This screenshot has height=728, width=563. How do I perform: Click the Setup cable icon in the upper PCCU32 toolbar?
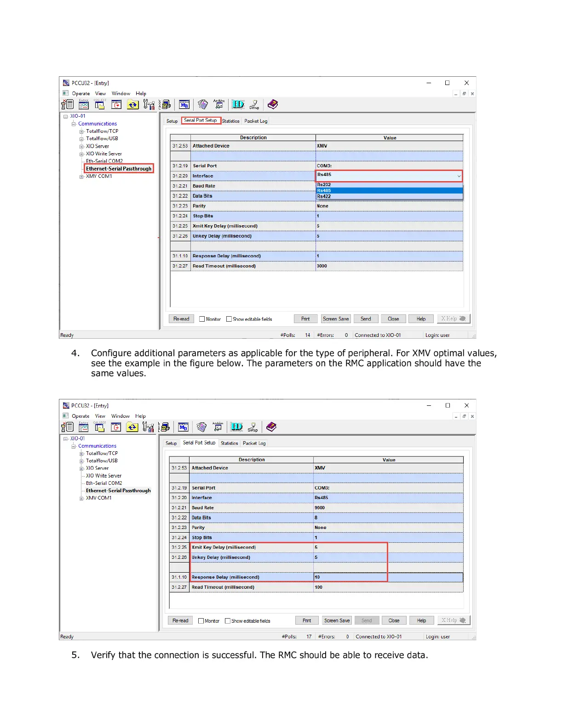click(254, 105)
